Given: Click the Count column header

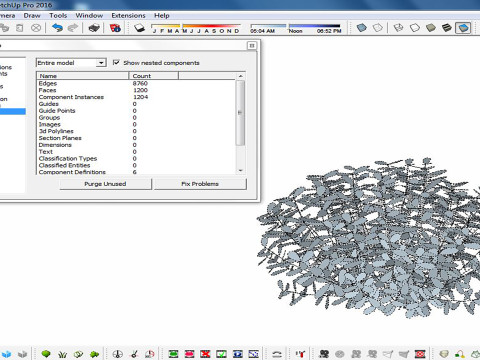Looking at the screenshot, I should point(154,76).
